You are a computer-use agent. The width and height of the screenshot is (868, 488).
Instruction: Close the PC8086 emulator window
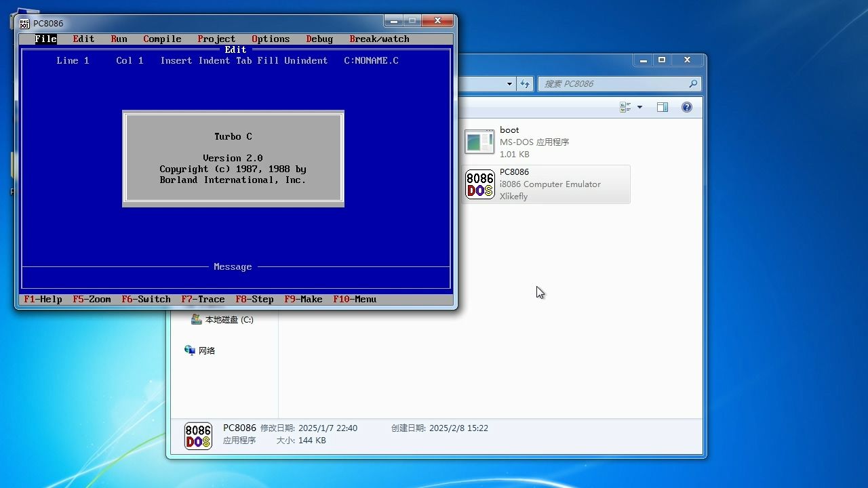point(437,21)
